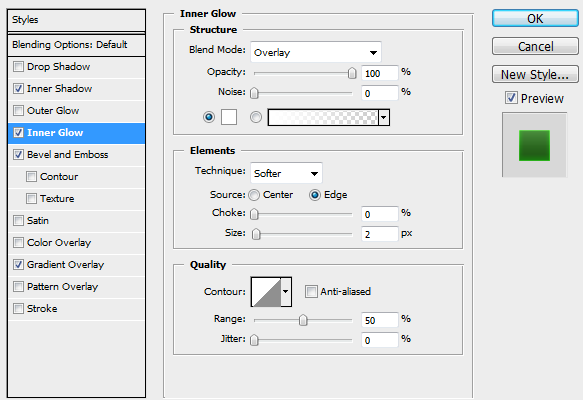Click the Opacity slider handle
This screenshot has width=583, height=400.
352,73
